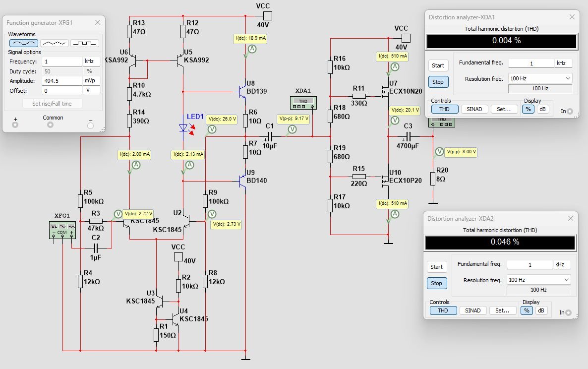Click the XFG1 function generator instrument
The width and height of the screenshot is (588, 369).
(x=62, y=230)
